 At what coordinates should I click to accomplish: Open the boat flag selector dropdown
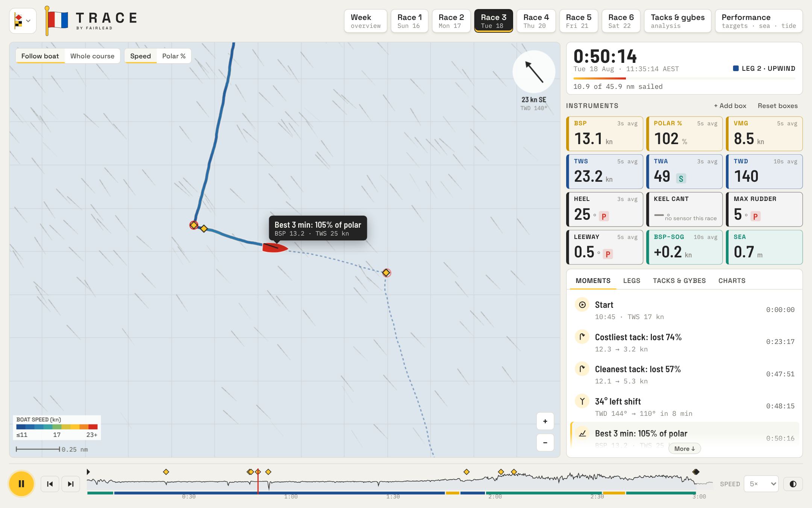click(23, 21)
